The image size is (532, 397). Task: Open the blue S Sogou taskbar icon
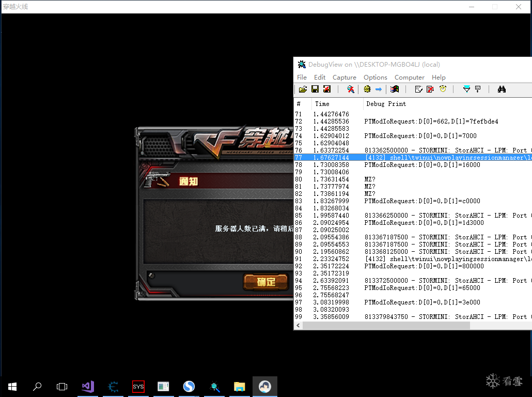pos(189,387)
